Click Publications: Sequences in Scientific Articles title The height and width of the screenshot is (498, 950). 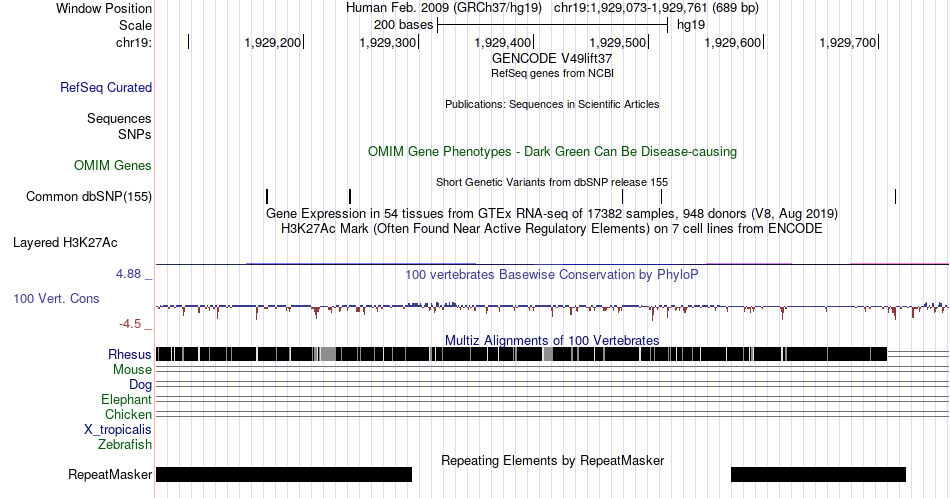[552, 104]
